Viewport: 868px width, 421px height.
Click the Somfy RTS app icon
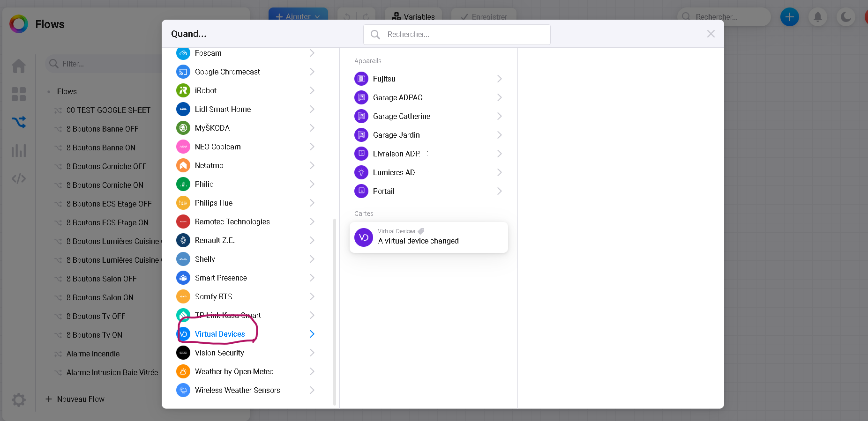183,296
